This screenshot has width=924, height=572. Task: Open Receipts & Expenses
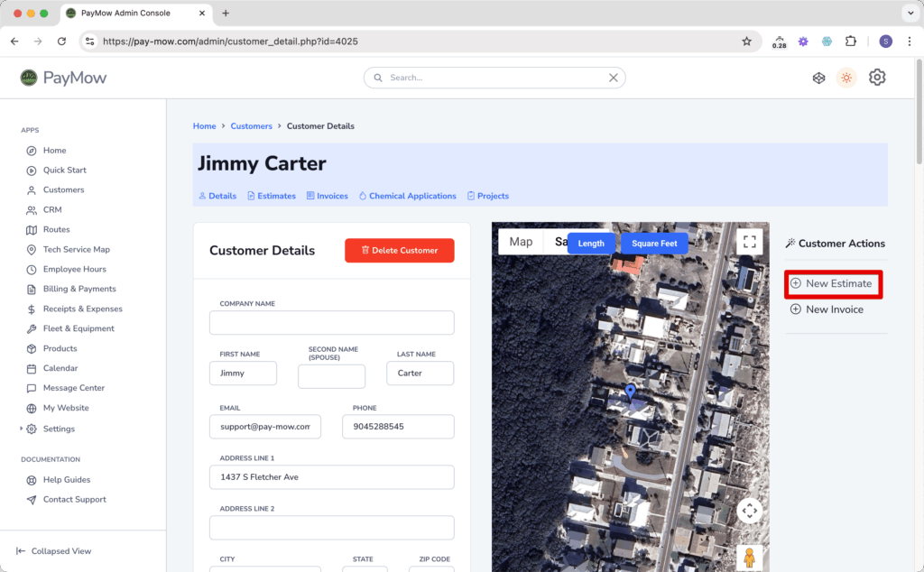pyautogui.click(x=74, y=309)
